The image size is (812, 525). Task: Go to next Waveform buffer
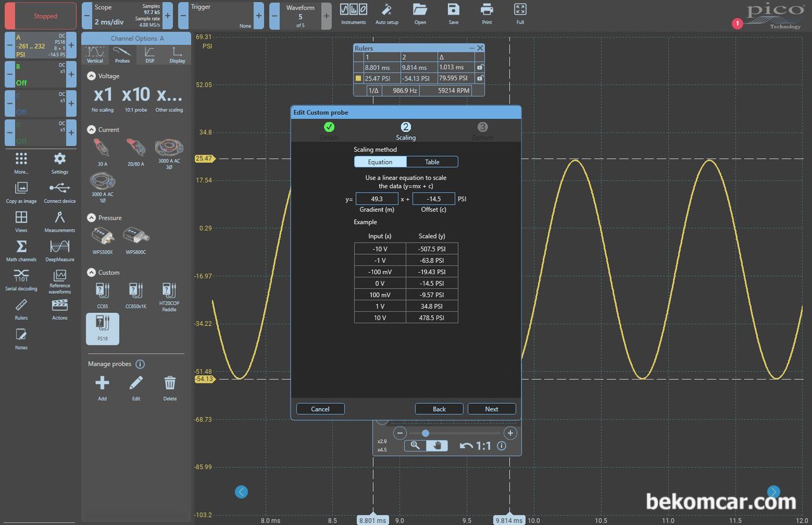point(326,16)
